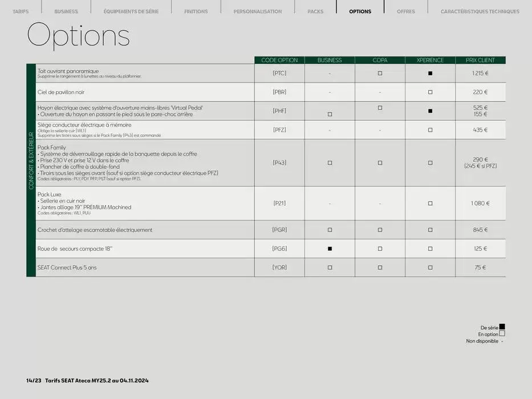The image size is (532, 399).
Task: Select the ÉQUIPEMENTS DE SÉRIE tab
Action: click(x=131, y=11)
